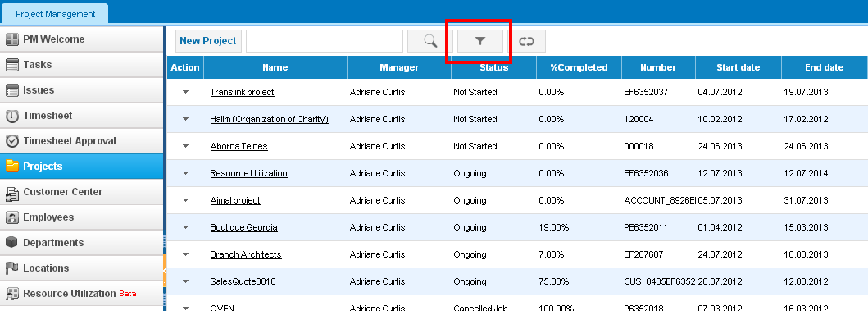Select number cell 000018
This screenshot has height=311, width=868.
tap(639, 146)
